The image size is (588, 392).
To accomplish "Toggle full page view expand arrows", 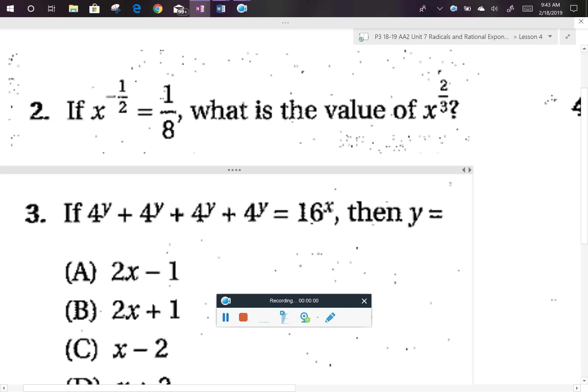I will [x=568, y=37].
